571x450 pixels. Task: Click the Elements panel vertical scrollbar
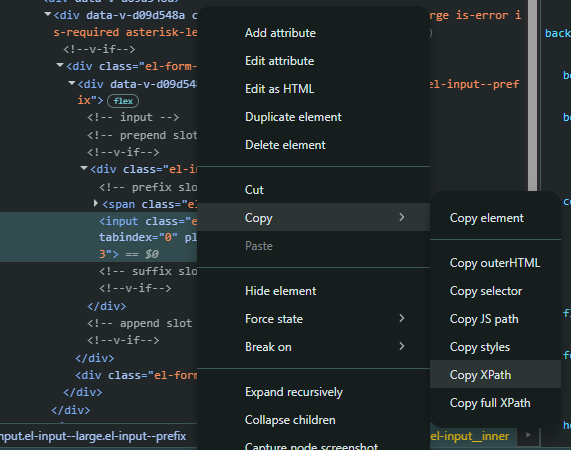pos(533,95)
